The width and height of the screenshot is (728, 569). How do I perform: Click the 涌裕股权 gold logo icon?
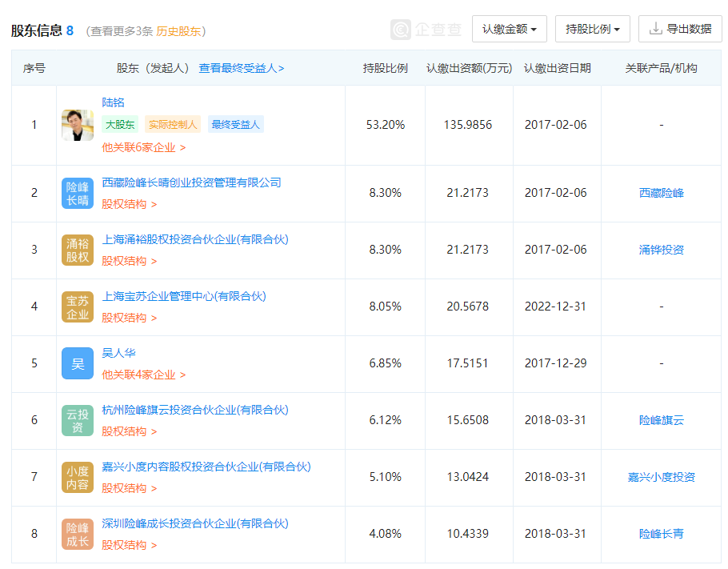(x=78, y=250)
